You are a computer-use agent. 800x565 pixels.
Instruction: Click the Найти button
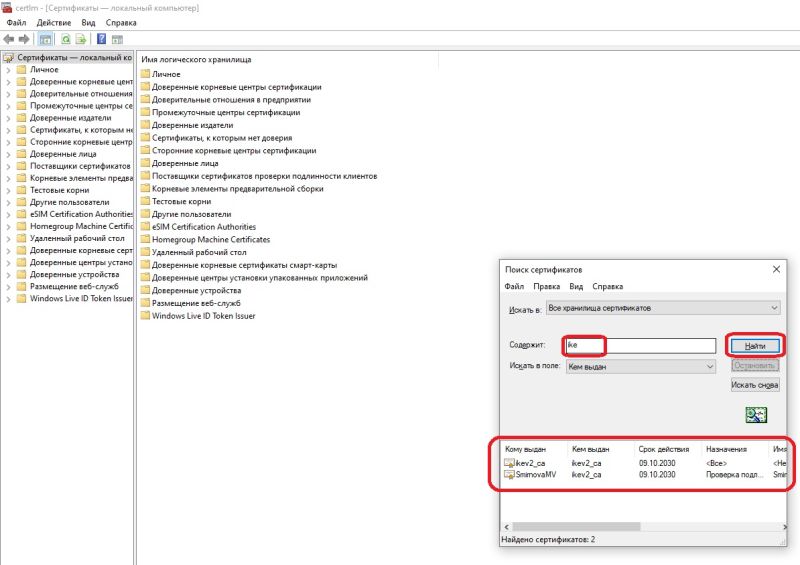(755, 346)
